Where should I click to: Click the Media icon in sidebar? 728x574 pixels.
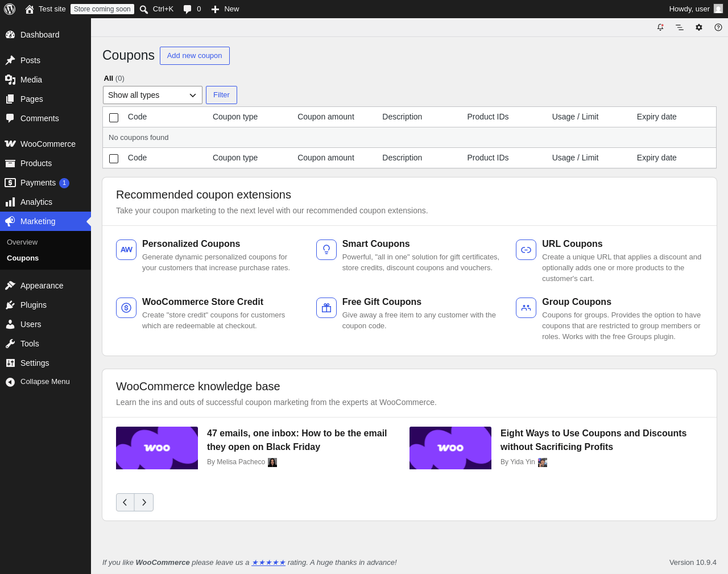(10, 80)
